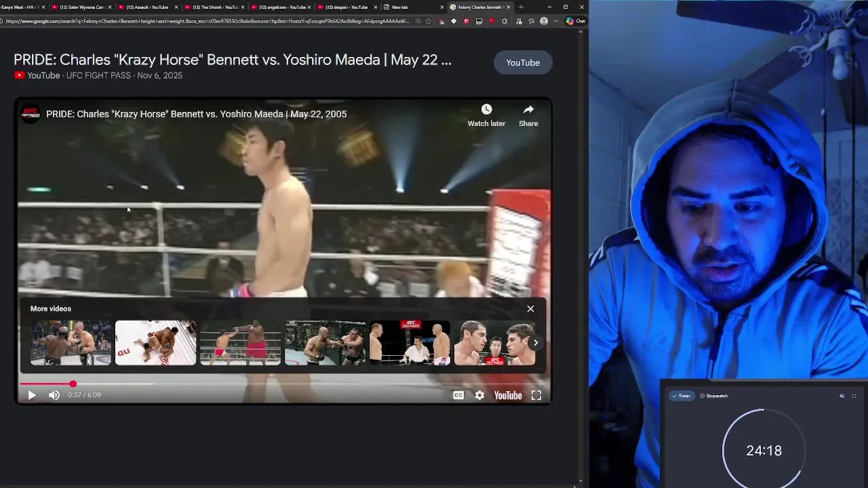Click the 24:18 timer countdown display
868x488 pixels.
coord(764,451)
